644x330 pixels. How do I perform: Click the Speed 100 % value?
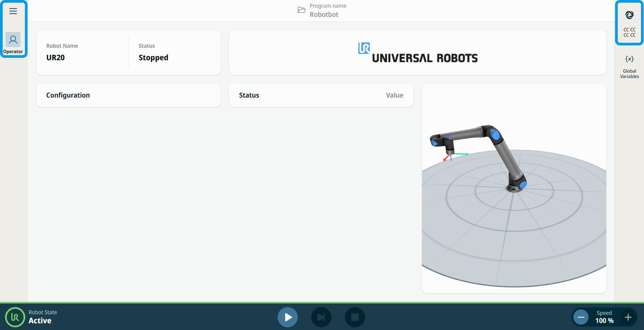[604, 321]
